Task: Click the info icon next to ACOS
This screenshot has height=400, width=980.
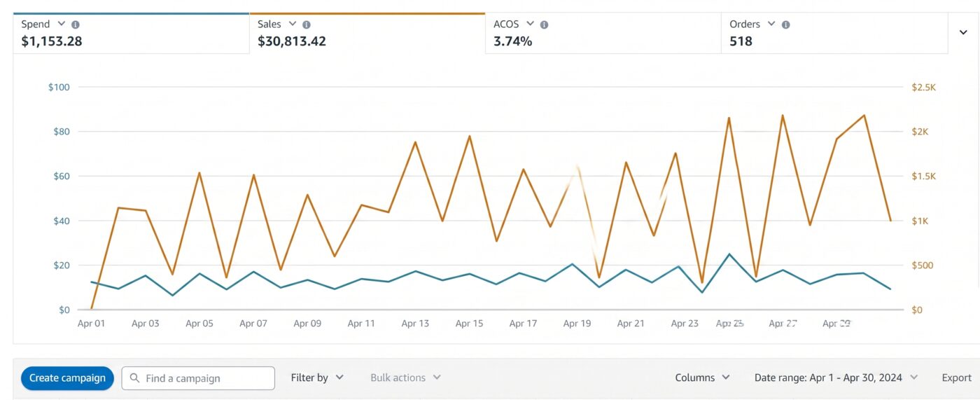Action: point(544,25)
